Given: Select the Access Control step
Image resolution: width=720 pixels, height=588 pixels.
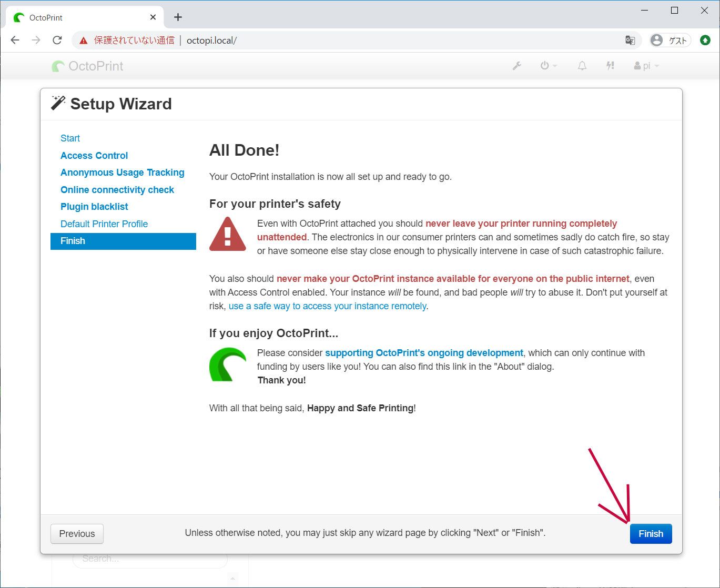Looking at the screenshot, I should [94, 156].
